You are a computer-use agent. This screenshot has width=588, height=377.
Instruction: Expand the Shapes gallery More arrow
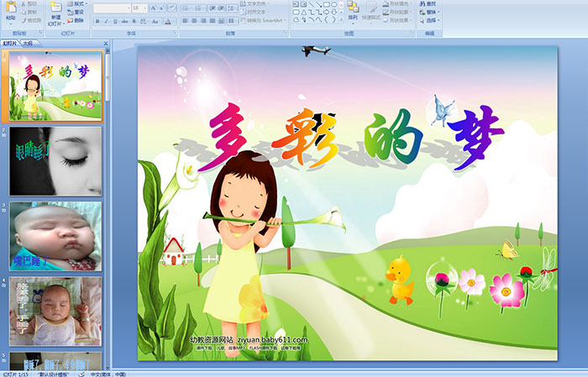coord(341,19)
